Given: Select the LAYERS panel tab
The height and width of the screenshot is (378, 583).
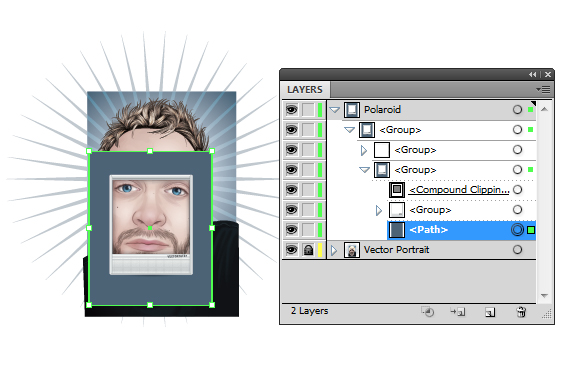Looking at the screenshot, I should pos(305,90).
